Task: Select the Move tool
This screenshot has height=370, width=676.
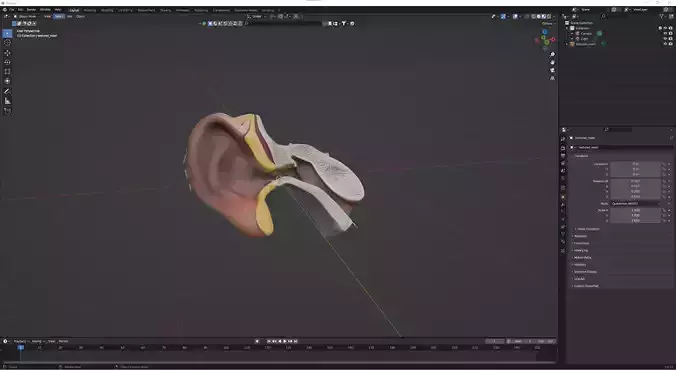Action: tap(7, 53)
